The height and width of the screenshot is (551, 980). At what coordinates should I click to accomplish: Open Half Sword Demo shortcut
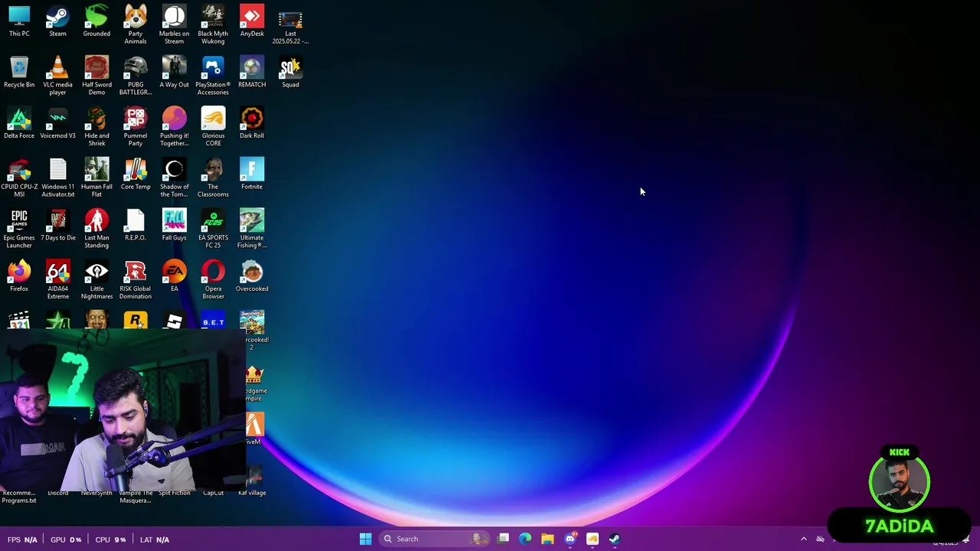96,76
